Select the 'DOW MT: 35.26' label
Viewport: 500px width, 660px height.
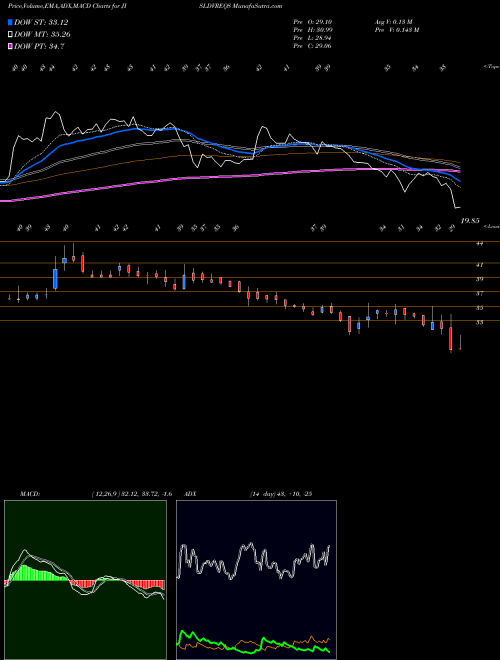[x=42, y=35]
